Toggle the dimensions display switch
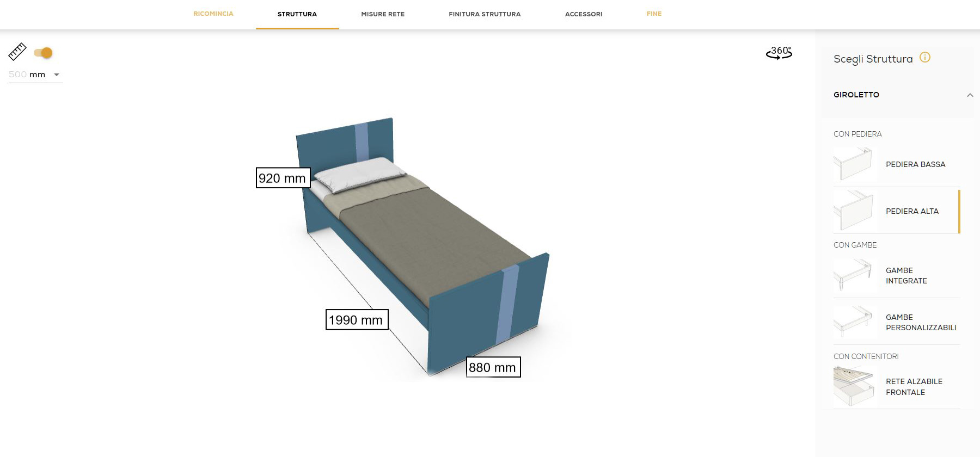This screenshot has width=980, height=457. [x=43, y=53]
